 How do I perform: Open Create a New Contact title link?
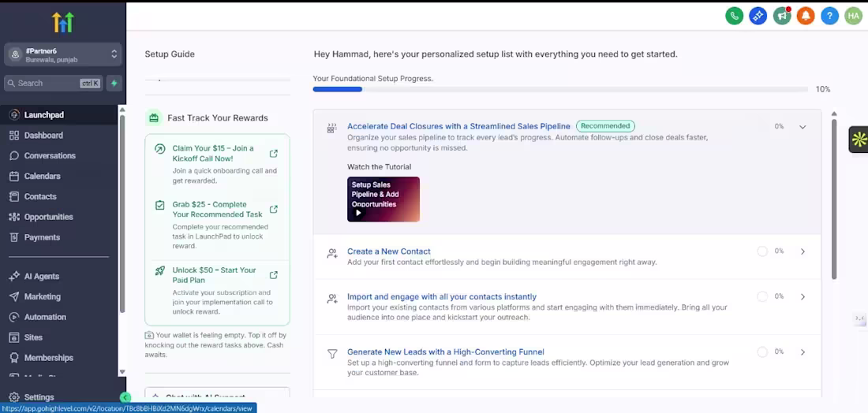(x=388, y=251)
